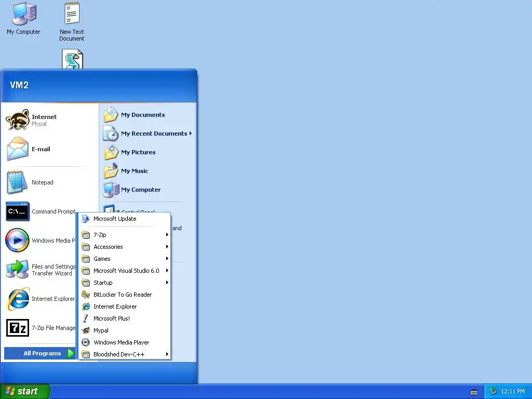Click the Start button
This screenshot has height=399, width=532.
point(25,391)
